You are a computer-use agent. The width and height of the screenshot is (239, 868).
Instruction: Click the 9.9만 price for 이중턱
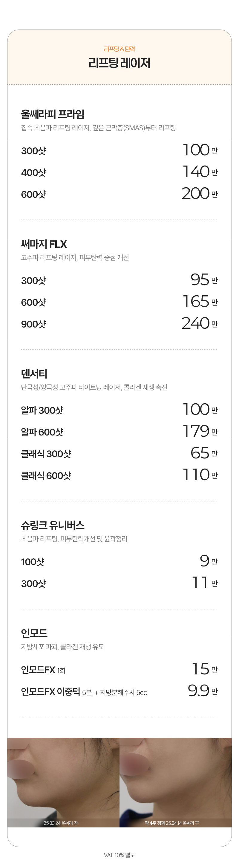click(203, 691)
